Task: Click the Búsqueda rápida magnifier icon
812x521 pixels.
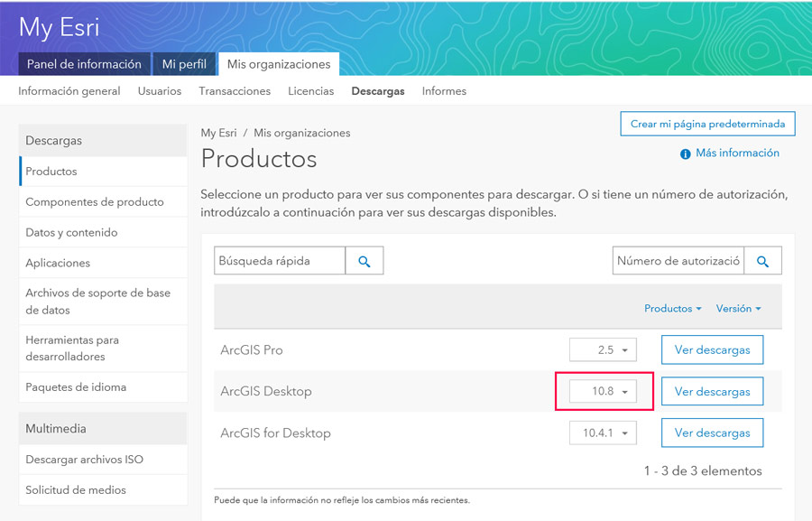Action: click(x=364, y=261)
